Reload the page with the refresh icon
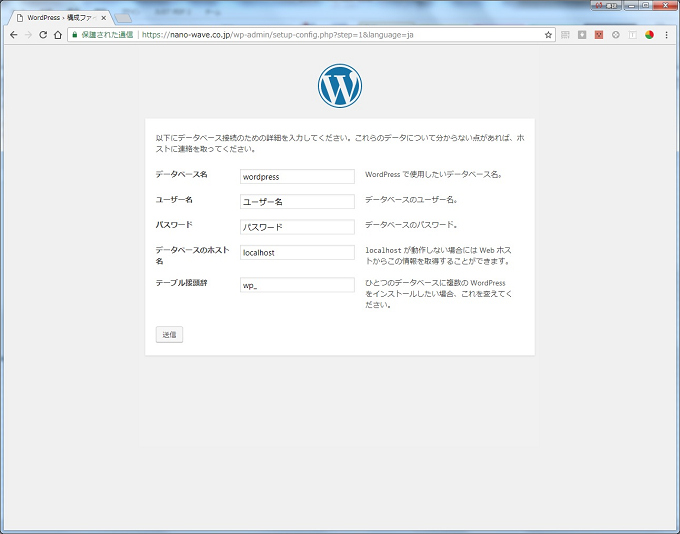The width and height of the screenshot is (680, 534). pyautogui.click(x=43, y=35)
